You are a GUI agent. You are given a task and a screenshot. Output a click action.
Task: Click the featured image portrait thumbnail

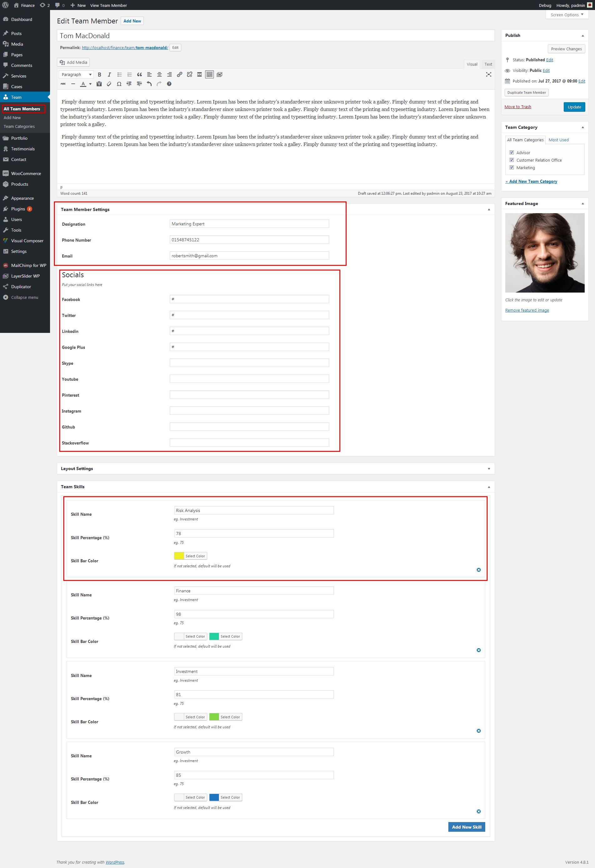pos(545,253)
